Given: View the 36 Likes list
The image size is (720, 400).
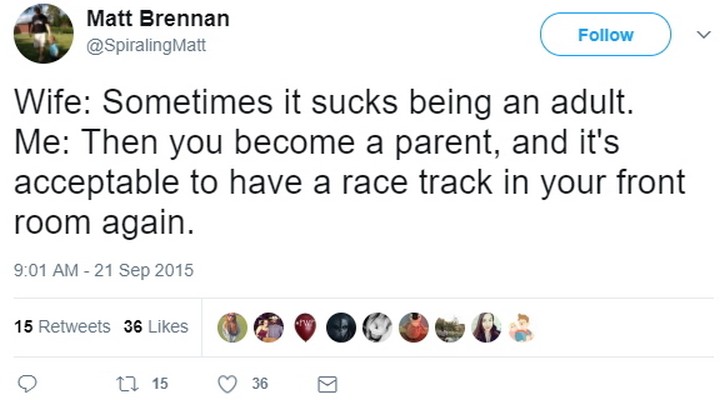Looking at the screenshot, I should [x=155, y=327].
